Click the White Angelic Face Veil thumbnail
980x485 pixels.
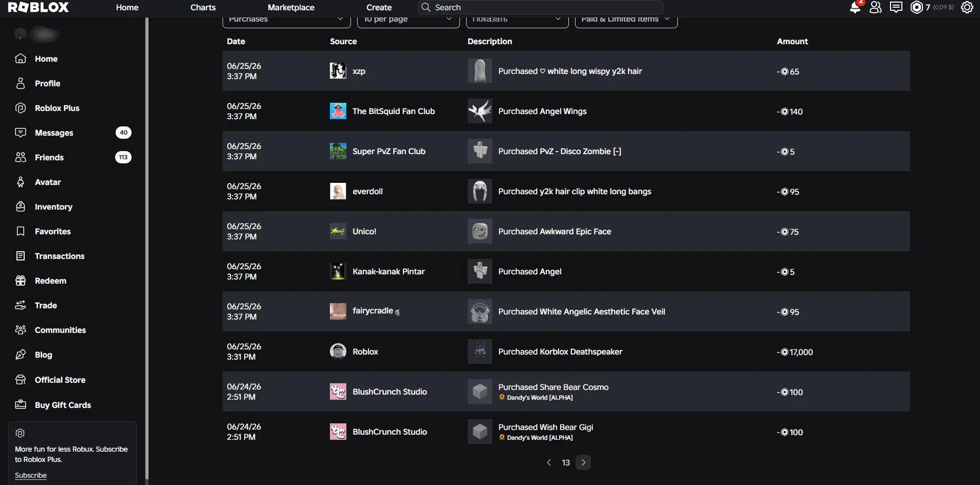pyautogui.click(x=480, y=311)
